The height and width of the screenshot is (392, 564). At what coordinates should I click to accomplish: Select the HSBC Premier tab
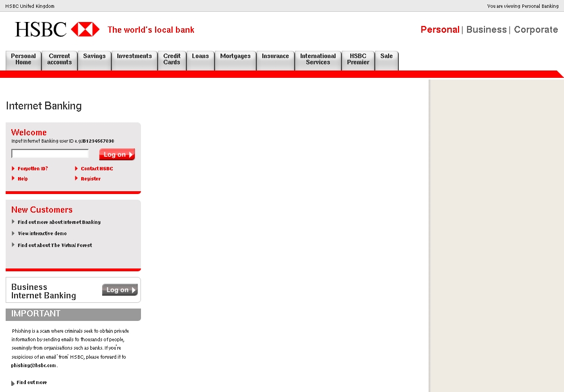tap(358, 60)
